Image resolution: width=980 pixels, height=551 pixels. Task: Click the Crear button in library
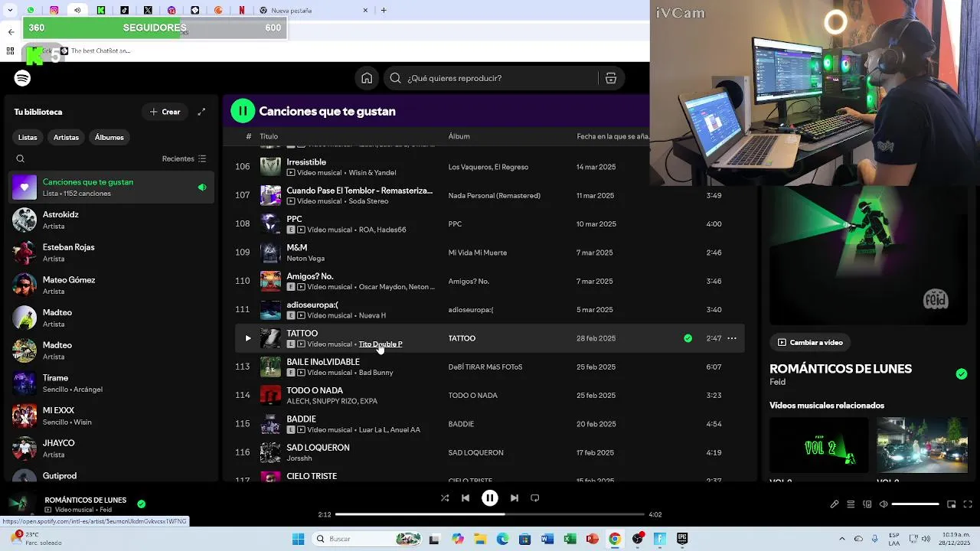[165, 112]
